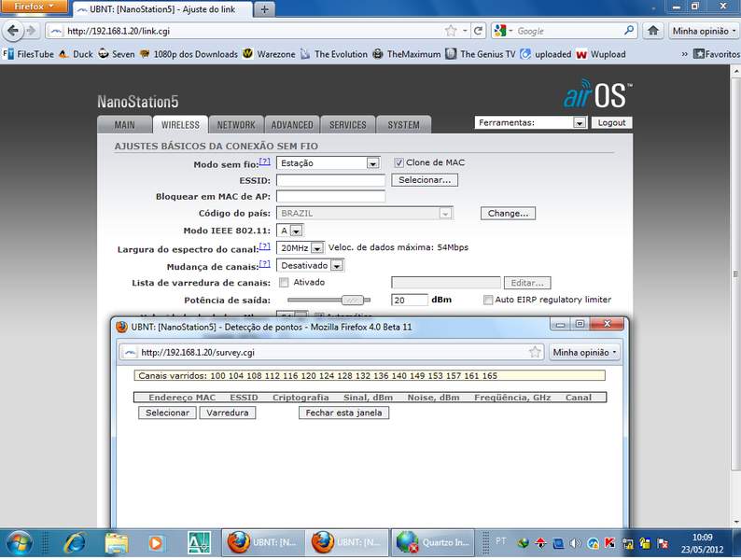Viewport: 741px width, 560px height.
Task: Click the Logout button
Action: click(611, 122)
